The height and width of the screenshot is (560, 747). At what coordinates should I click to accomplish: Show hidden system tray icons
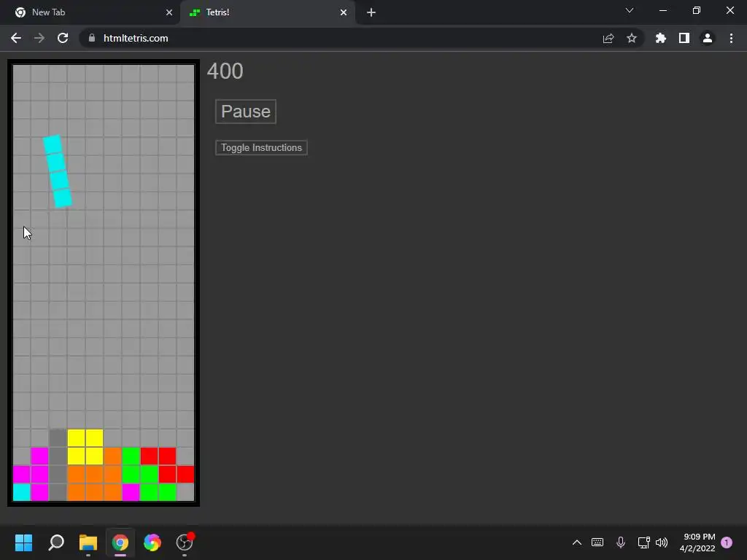[577, 542]
